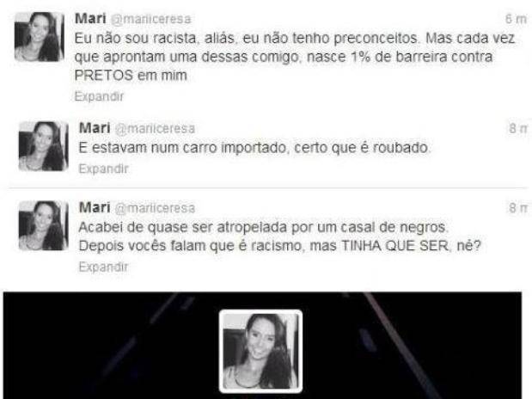The image size is (532, 399).
Task: Expand the tweet ending 'TINHA QUE SER, né?'
Action: coord(103,267)
